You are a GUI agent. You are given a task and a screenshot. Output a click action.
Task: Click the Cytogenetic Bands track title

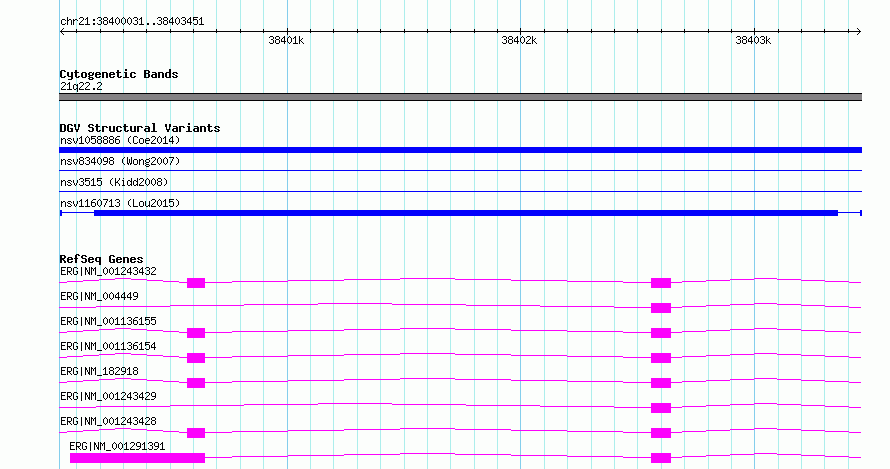point(119,74)
